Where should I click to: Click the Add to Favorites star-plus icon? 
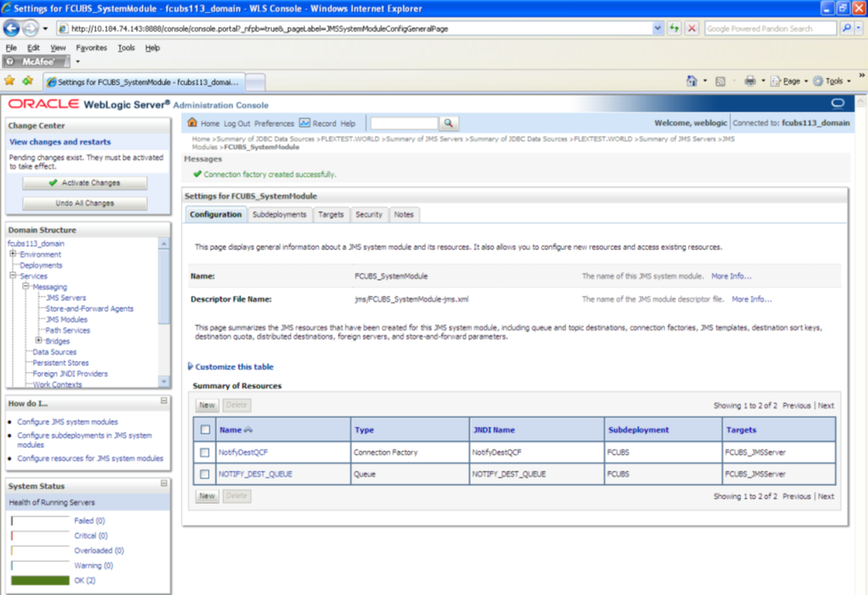click(x=28, y=81)
